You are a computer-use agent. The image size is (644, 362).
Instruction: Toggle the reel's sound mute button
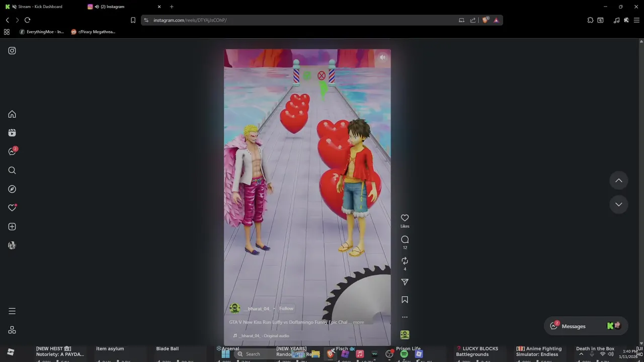382,57
